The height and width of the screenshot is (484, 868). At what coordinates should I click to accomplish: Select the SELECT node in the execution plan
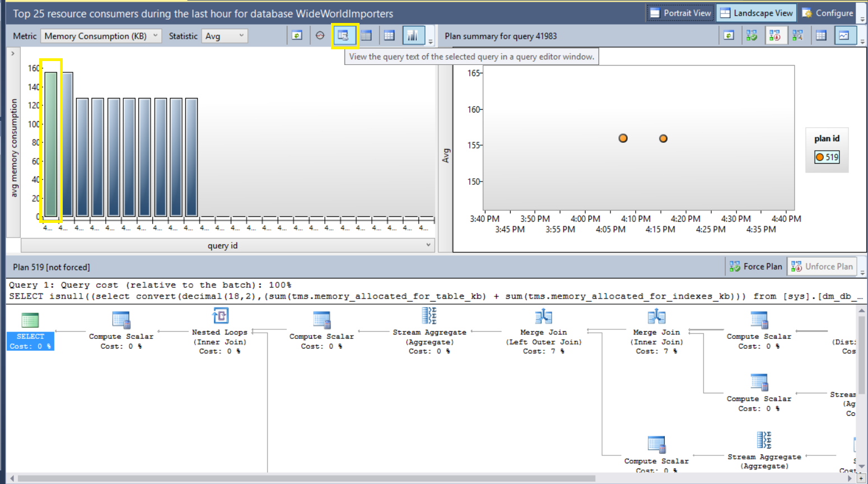[30, 331]
